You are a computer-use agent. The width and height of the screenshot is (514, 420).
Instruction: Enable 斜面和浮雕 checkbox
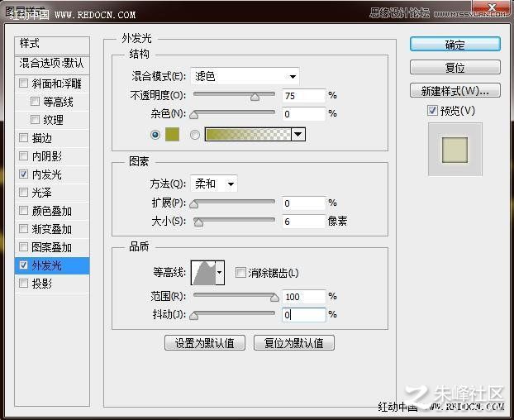[x=24, y=83]
